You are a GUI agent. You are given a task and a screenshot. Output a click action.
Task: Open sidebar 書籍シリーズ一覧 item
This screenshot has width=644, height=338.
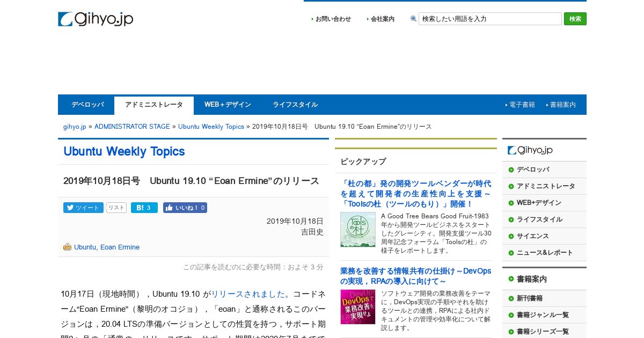coord(544,332)
